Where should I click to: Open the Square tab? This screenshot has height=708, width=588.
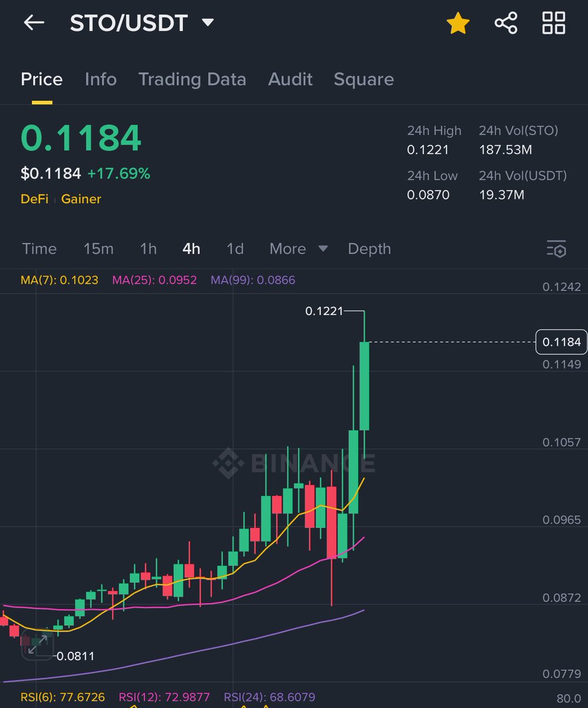point(364,79)
